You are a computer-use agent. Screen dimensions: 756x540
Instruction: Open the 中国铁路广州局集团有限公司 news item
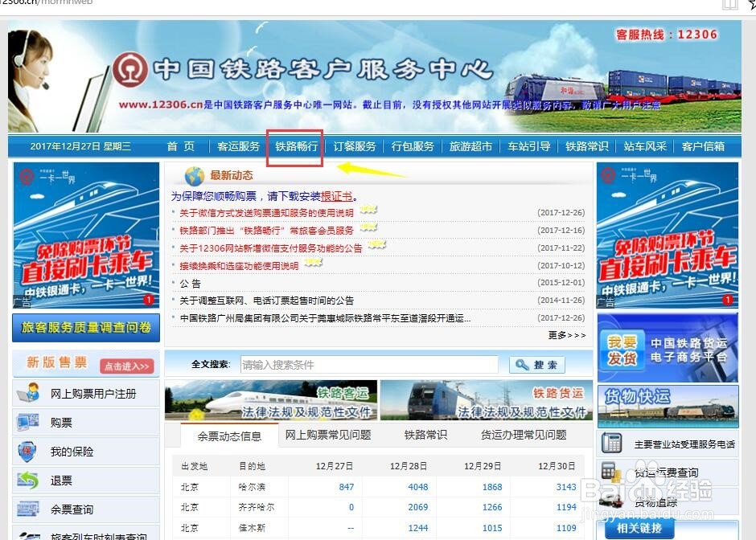pos(325,318)
